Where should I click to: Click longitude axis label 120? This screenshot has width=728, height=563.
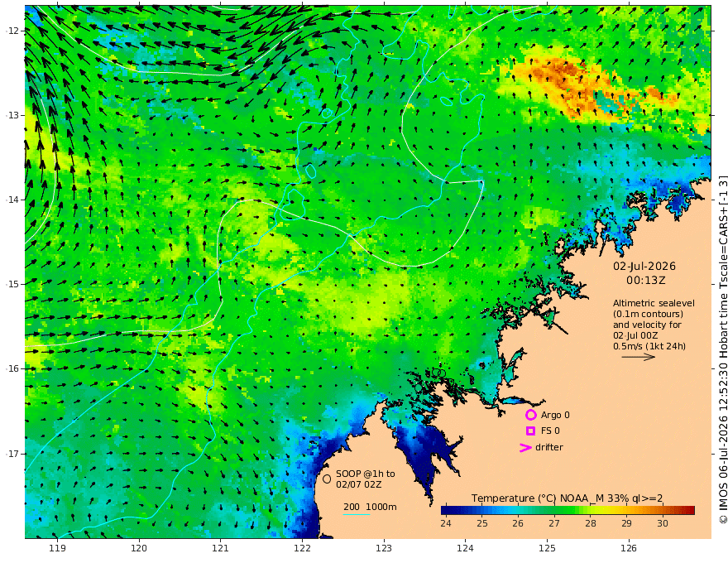[x=139, y=549]
